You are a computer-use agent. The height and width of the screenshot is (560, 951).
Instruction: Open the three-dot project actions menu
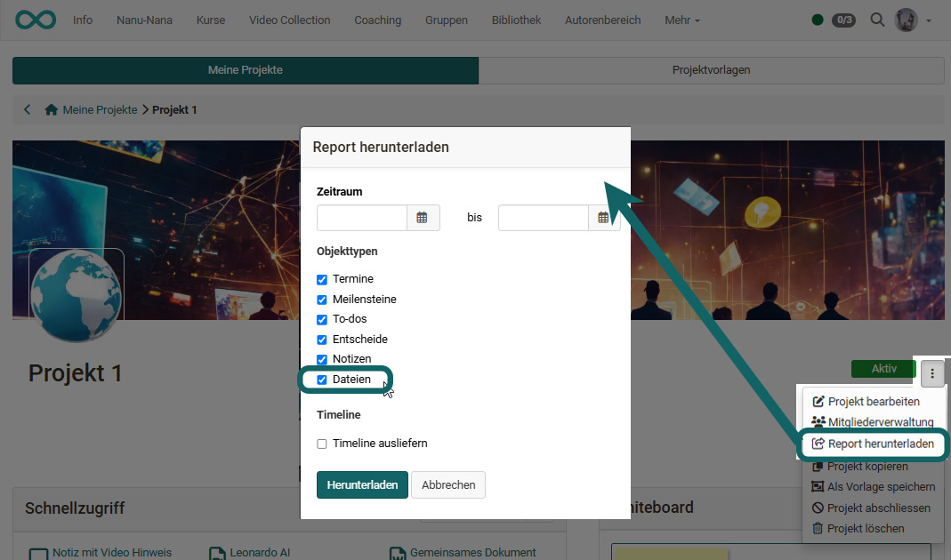[931, 373]
